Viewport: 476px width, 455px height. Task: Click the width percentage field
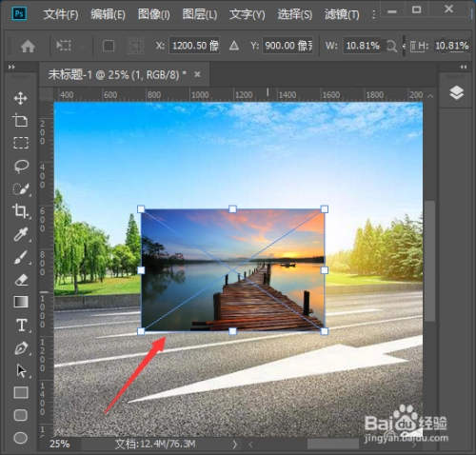point(362,46)
